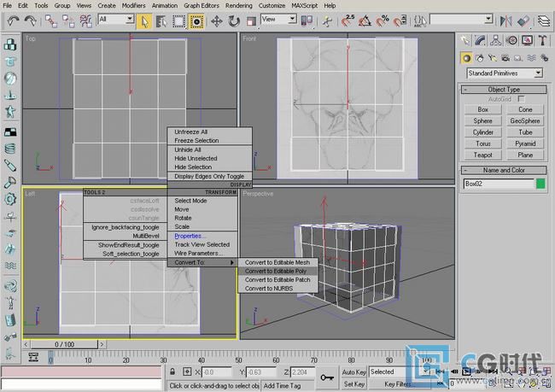The height and width of the screenshot is (392, 555).
Task: Open the Selected key filter dropdown
Action: pos(400,372)
